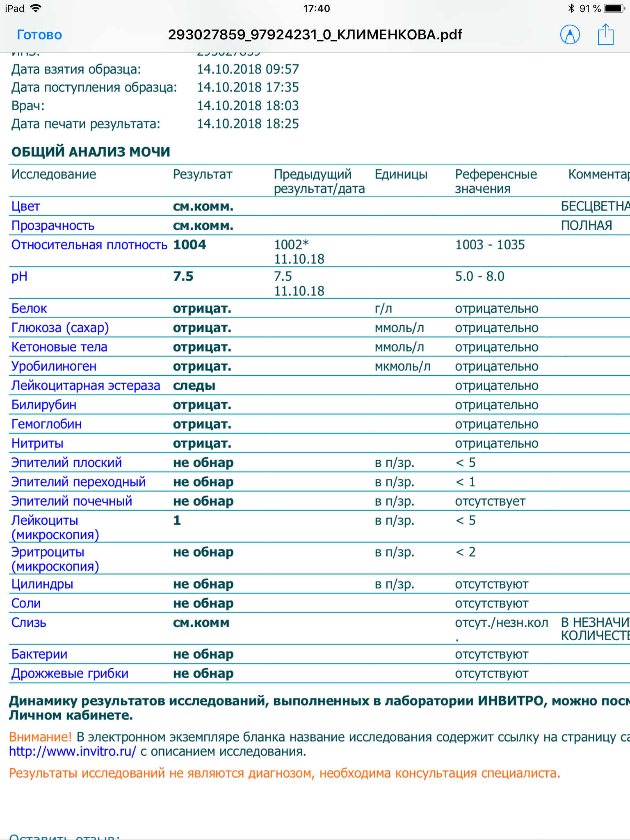Image resolution: width=630 pixels, height=840 pixels.
Task: Open the Share sheet icon
Action: tap(605, 34)
